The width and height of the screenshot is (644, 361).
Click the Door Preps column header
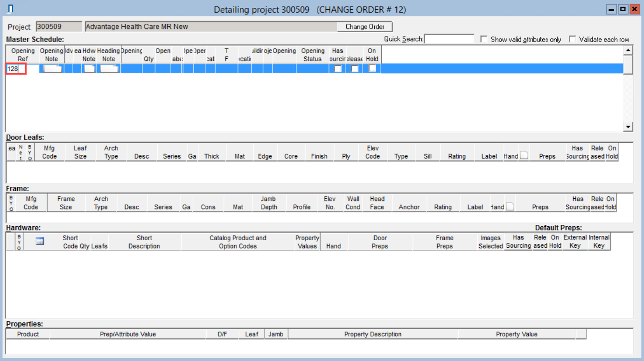[x=380, y=242]
